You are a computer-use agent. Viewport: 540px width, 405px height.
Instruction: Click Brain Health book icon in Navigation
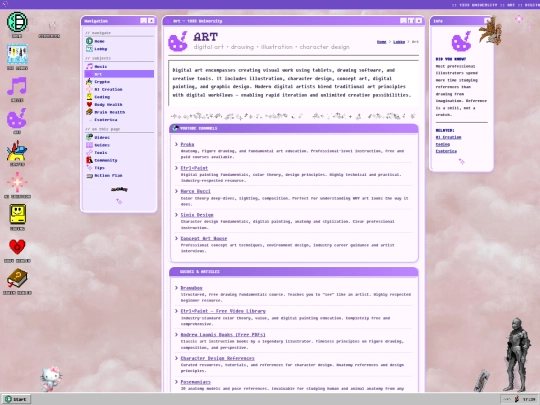tap(89, 112)
